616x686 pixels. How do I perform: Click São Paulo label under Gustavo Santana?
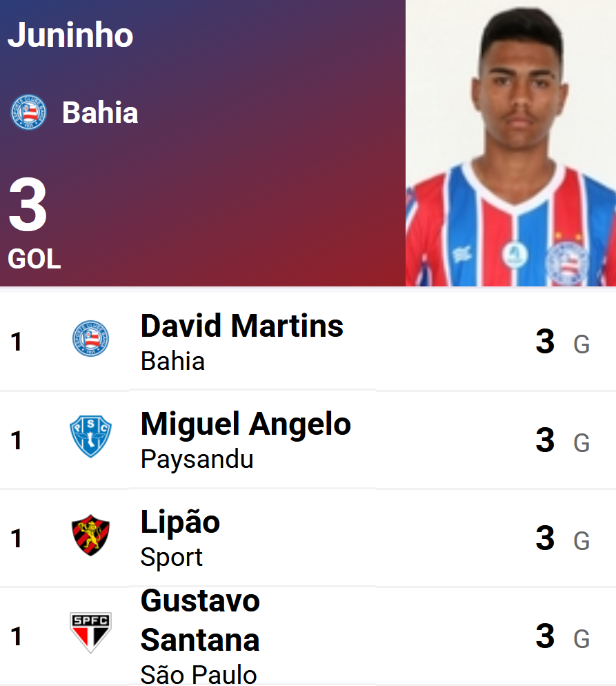point(199,674)
